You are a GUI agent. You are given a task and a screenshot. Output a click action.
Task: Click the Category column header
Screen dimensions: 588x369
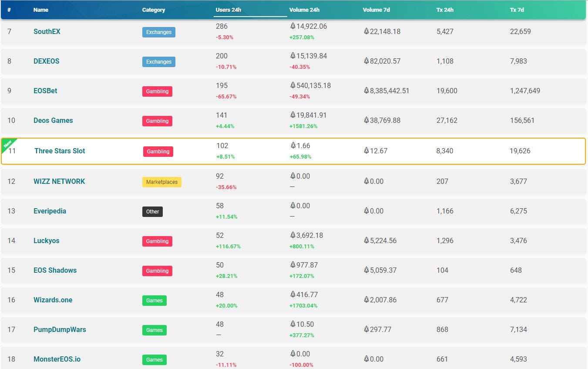click(x=154, y=10)
